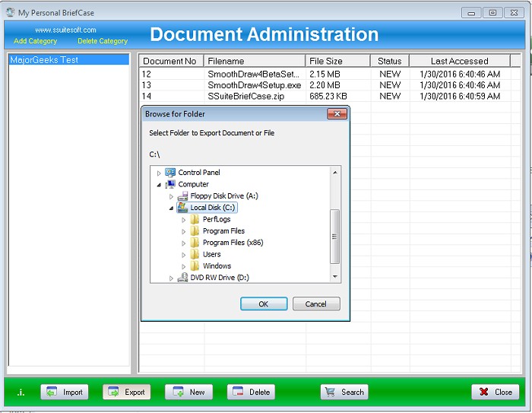The width and height of the screenshot is (532, 413).
Task: Expand the Program Files folder node
Action: coord(184,232)
